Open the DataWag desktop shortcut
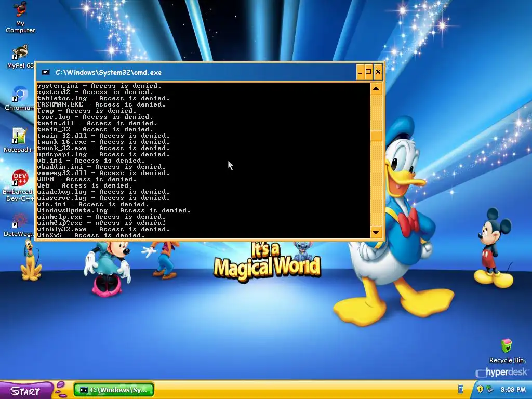Image resolution: width=532 pixels, height=399 pixels. [19, 224]
